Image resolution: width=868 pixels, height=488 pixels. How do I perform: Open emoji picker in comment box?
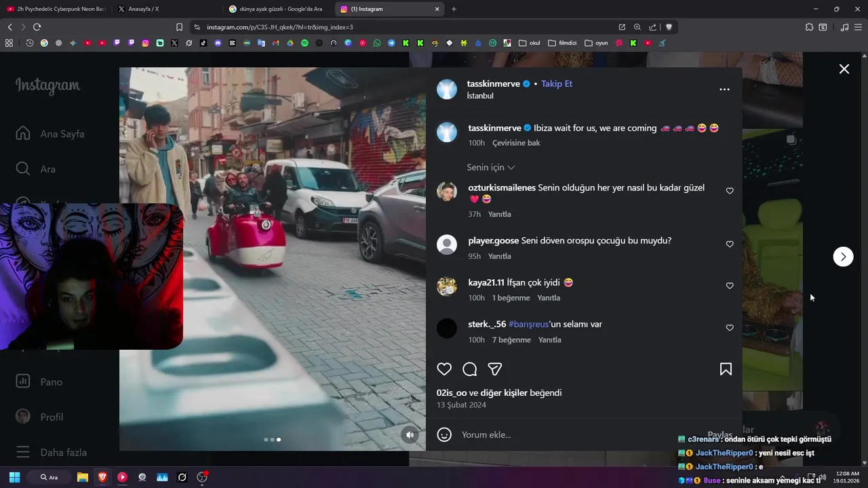[444, 435]
